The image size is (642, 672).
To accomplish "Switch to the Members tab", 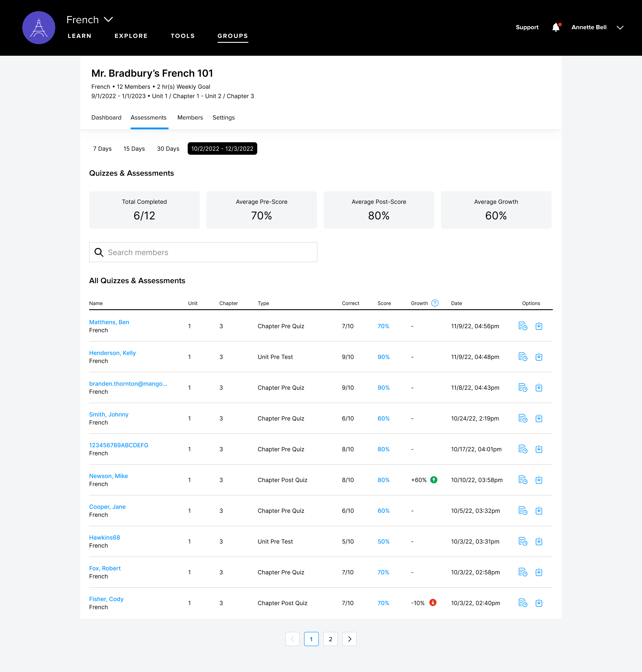I will [x=190, y=117].
